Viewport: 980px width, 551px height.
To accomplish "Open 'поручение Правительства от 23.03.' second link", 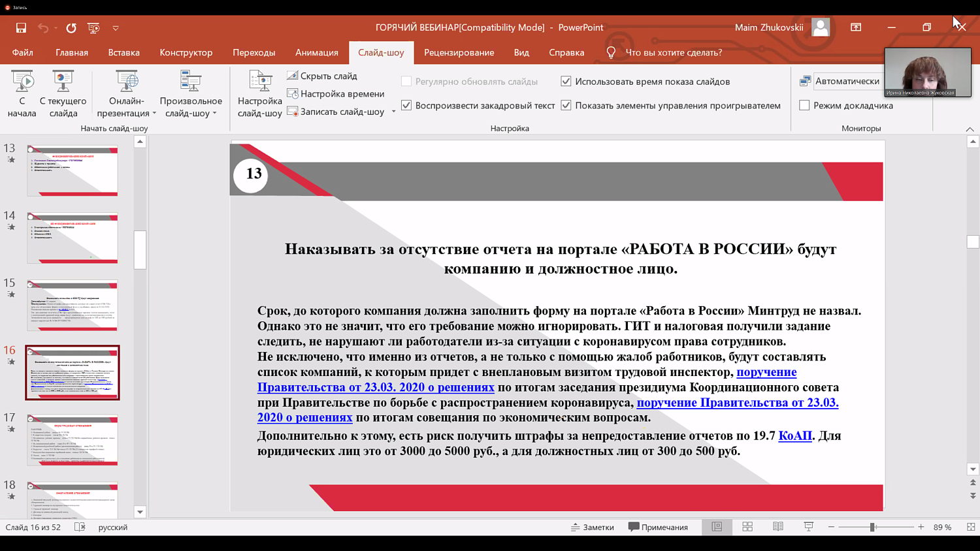I will [x=738, y=403].
